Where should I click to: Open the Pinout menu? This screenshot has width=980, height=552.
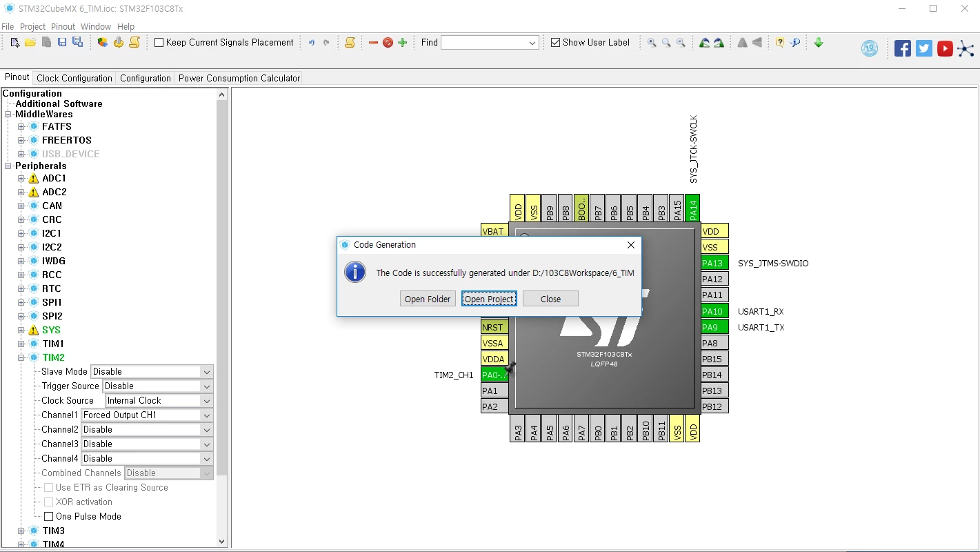coord(63,26)
